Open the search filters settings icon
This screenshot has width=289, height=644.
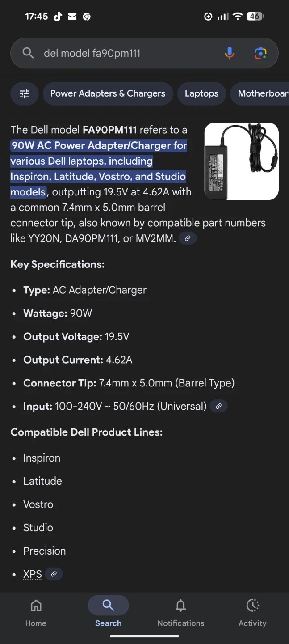click(25, 93)
